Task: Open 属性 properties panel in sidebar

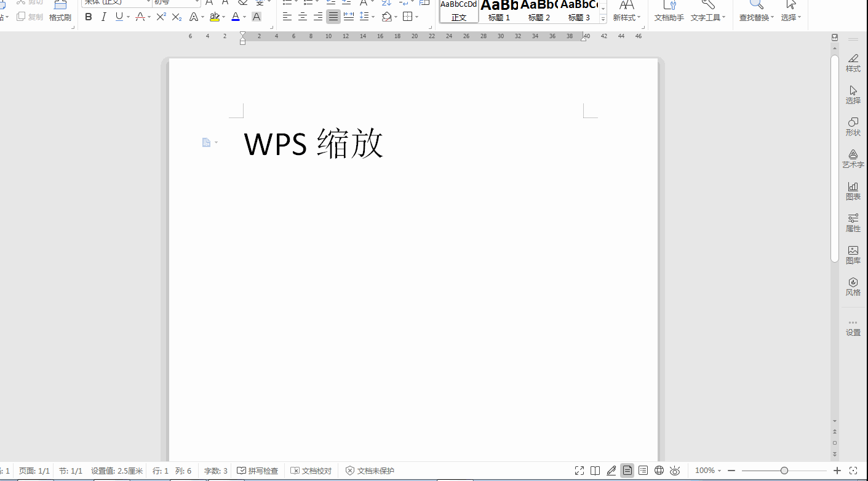Action: click(x=853, y=223)
